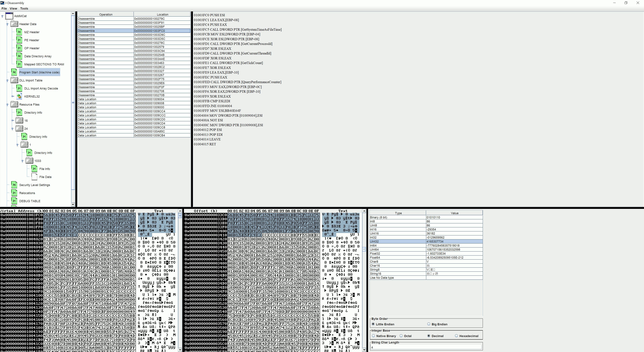Viewport: 644px width, 352px height.
Task: Select Octal integer base
Action: 401,336
